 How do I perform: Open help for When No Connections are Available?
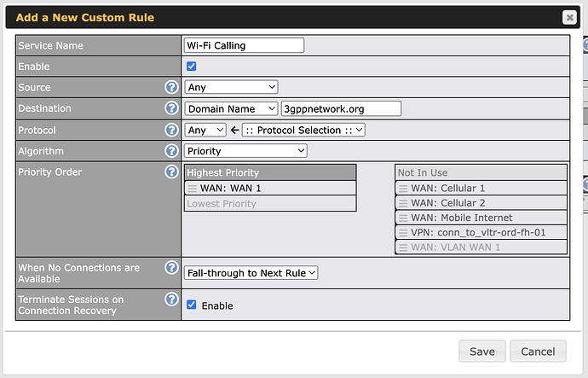pyautogui.click(x=171, y=268)
